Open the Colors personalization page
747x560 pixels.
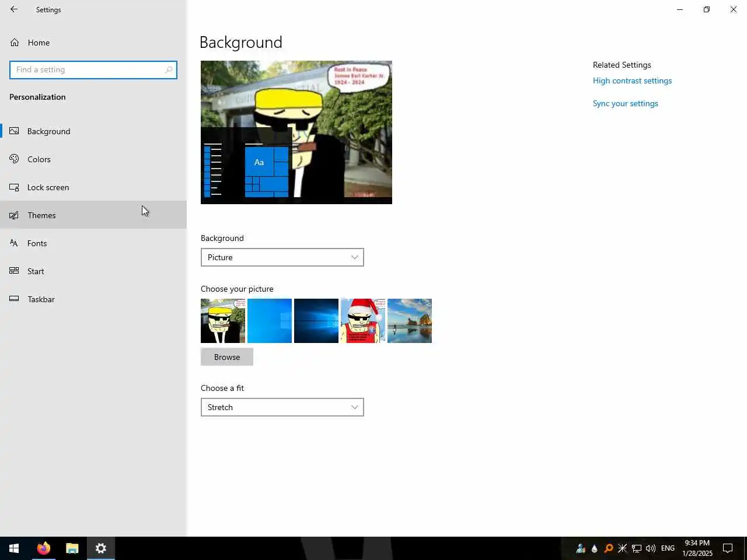(x=93, y=159)
